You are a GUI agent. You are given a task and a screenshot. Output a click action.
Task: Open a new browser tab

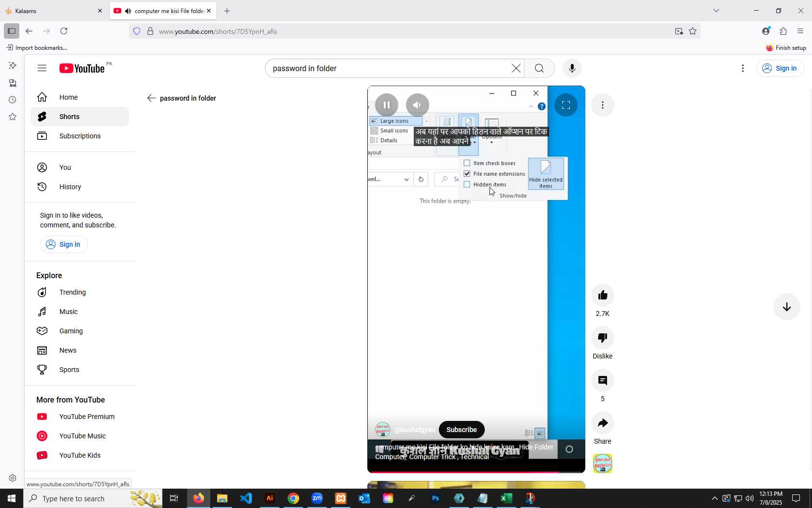227,11
